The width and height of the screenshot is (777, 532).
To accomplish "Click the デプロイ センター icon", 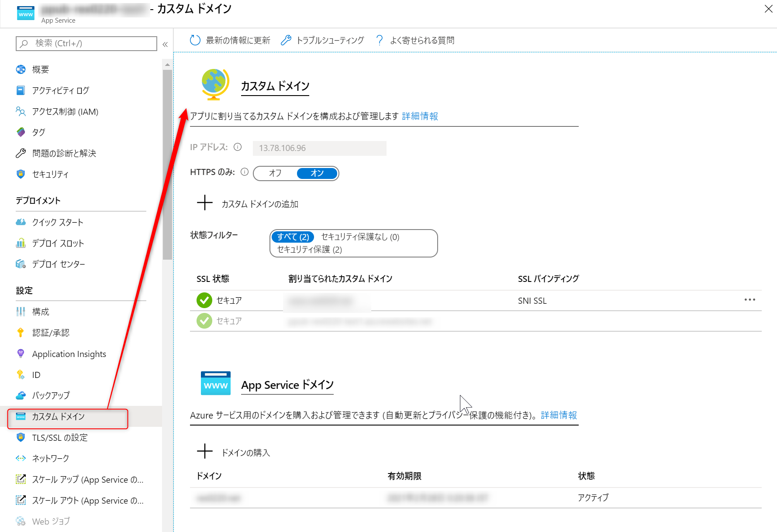I will 21,264.
